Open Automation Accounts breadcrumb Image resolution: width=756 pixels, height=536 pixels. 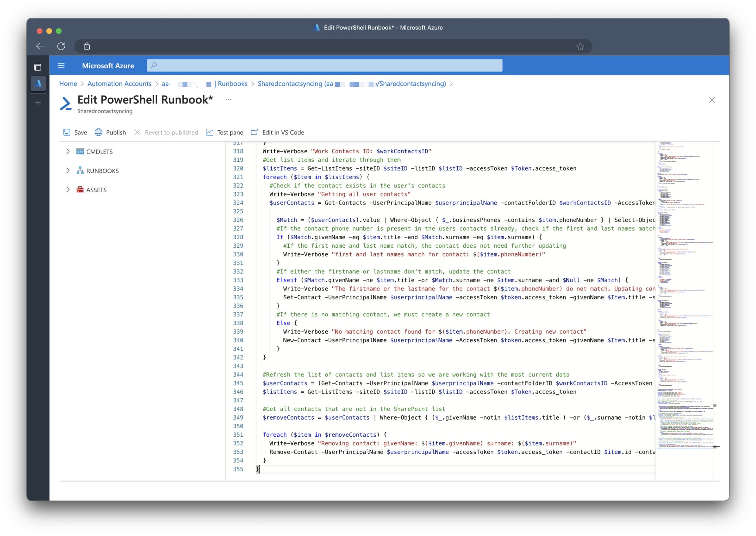[x=119, y=84]
